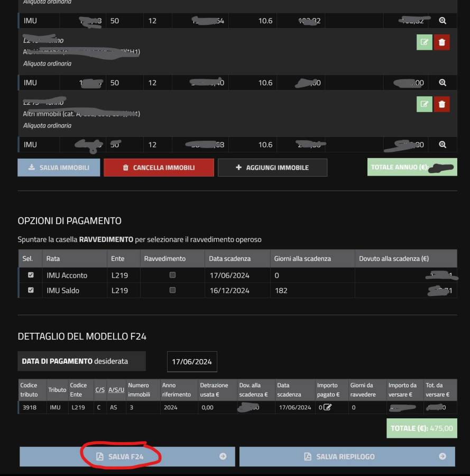The image size is (470, 476).
Task: Enable Ravvedimento for IMU Acconto
Action: pos(172,275)
